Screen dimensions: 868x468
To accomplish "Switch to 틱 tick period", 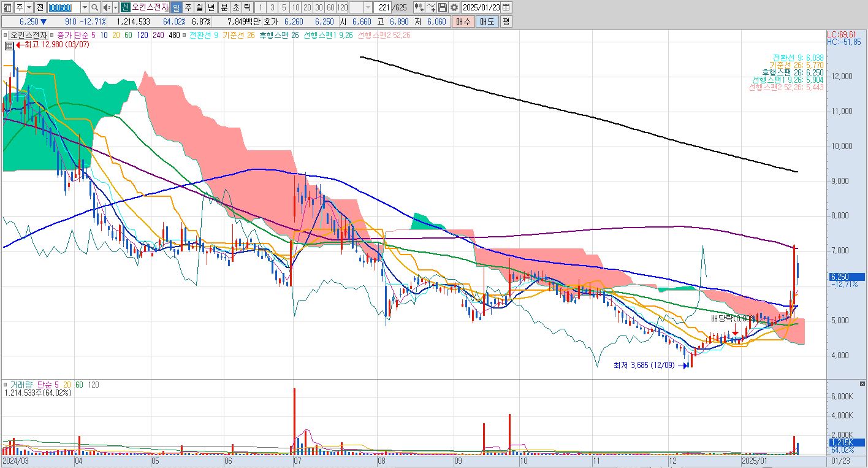I will point(247,7).
